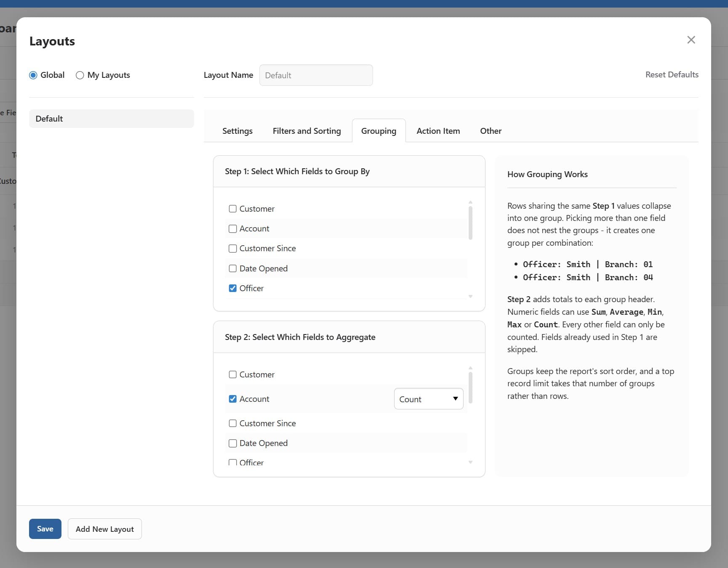Click Step 1 list scroll up arrow

[470, 202]
